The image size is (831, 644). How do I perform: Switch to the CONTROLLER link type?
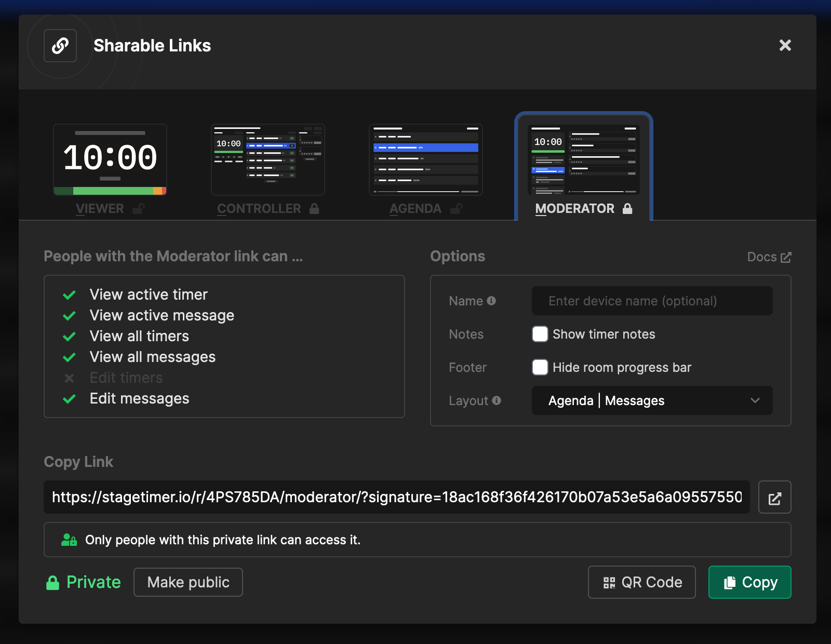[x=268, y=159]
